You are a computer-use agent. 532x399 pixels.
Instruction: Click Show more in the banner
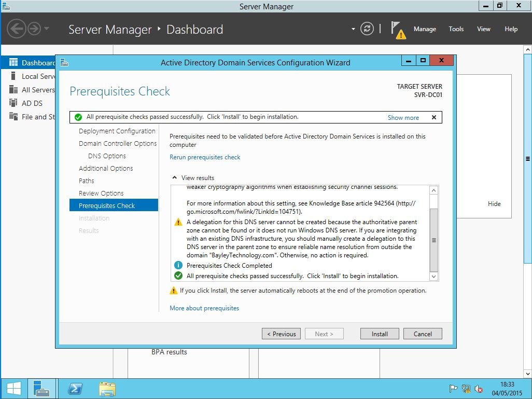[x=403, y=118]
